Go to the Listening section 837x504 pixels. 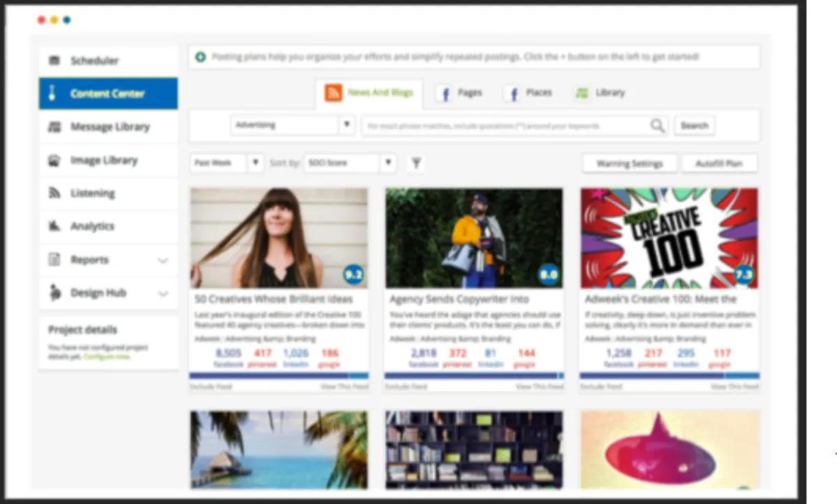click(108, 193)
